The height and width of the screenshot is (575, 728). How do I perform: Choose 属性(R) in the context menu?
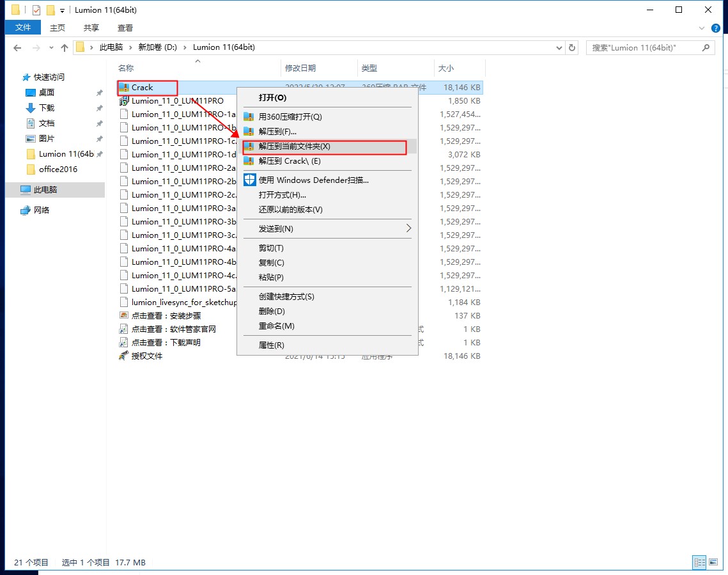tap(271, 345)
